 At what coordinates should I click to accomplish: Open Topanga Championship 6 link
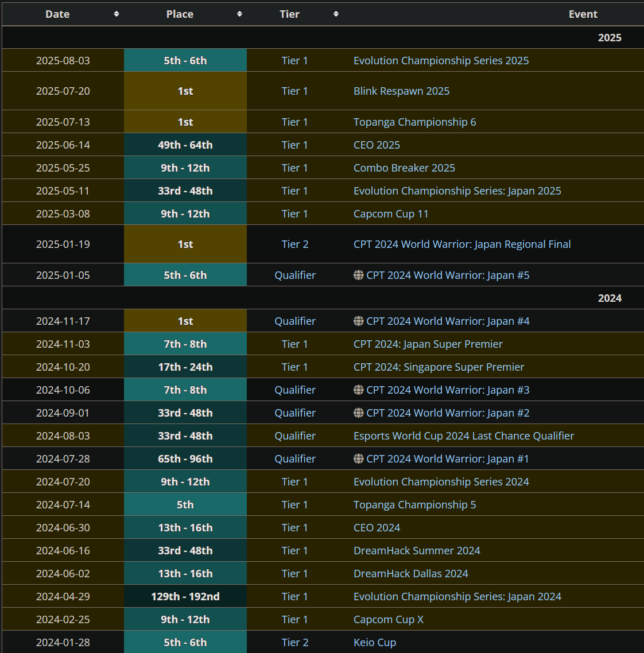point(415,122)
